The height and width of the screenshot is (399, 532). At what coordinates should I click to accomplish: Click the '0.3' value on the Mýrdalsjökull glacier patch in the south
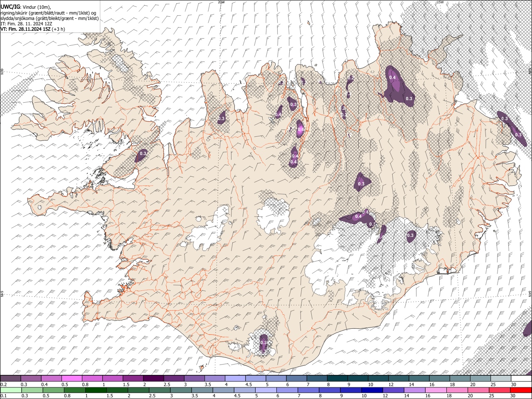(264, 342)
